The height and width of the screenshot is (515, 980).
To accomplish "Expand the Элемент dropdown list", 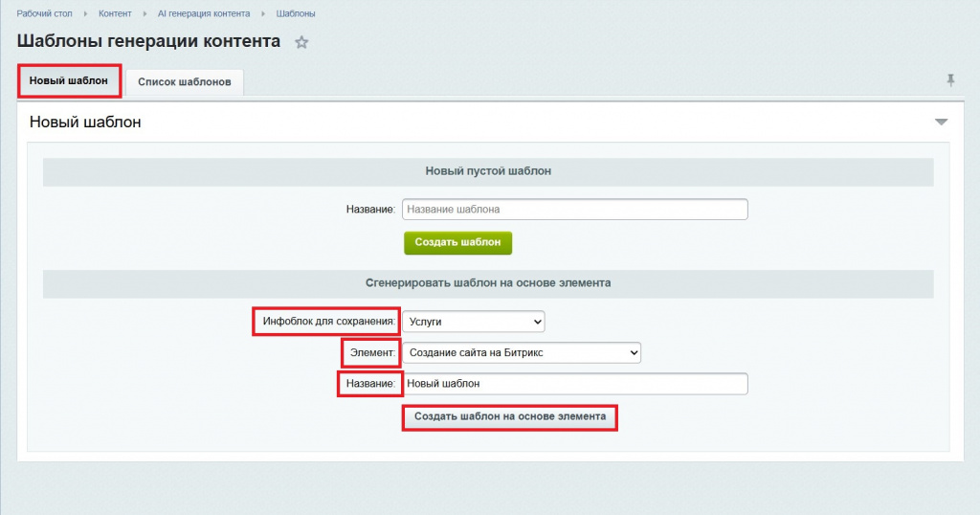I will 521,353.
